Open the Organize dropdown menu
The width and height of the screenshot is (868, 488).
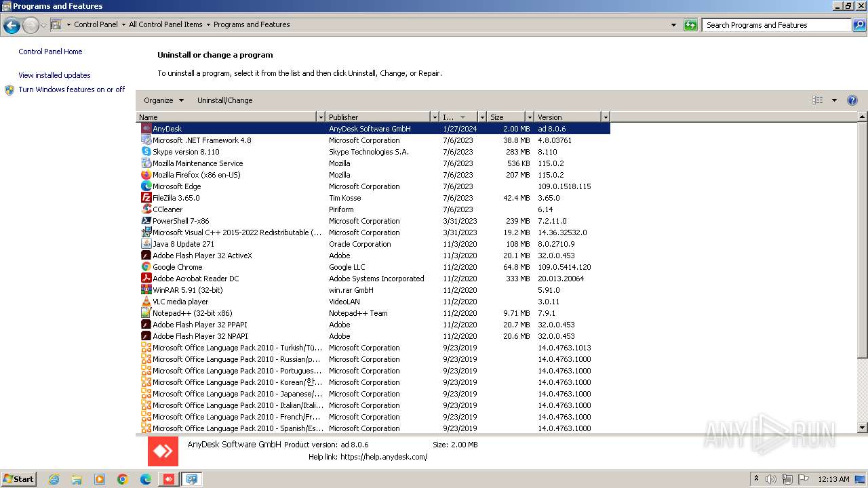163,100
